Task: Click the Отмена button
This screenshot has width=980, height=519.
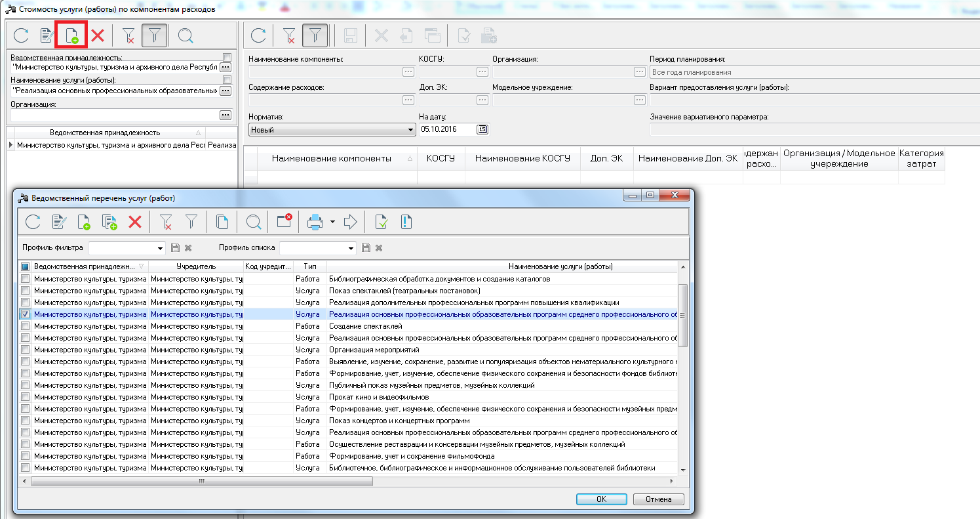Action: tap(658, 499)
